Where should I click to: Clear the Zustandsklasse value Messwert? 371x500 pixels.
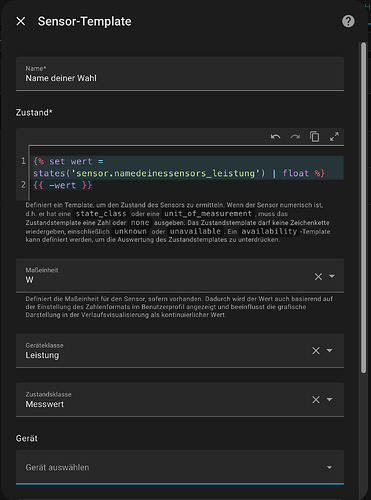click(x=316, y=400)
